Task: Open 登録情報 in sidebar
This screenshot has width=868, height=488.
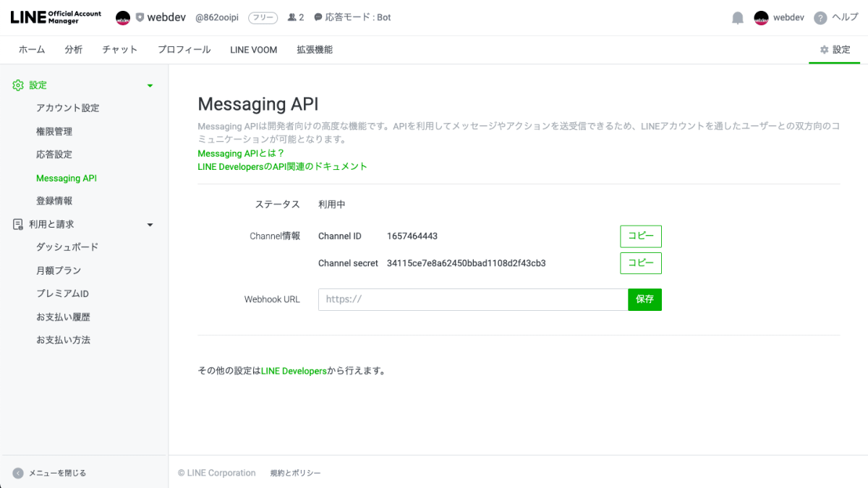Action: tap(54, 201)
